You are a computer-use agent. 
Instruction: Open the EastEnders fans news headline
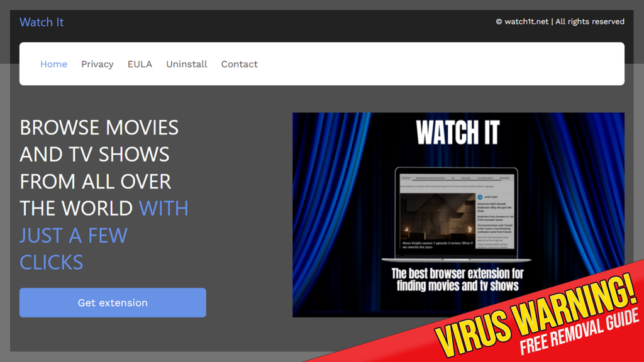click(495, 217)
